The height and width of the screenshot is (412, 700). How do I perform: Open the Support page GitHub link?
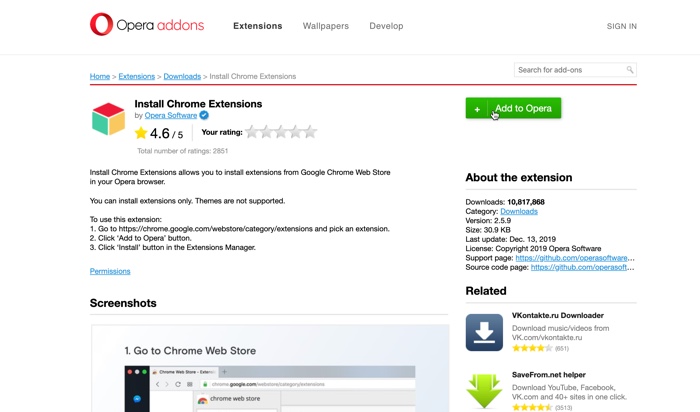coord(575,258)
